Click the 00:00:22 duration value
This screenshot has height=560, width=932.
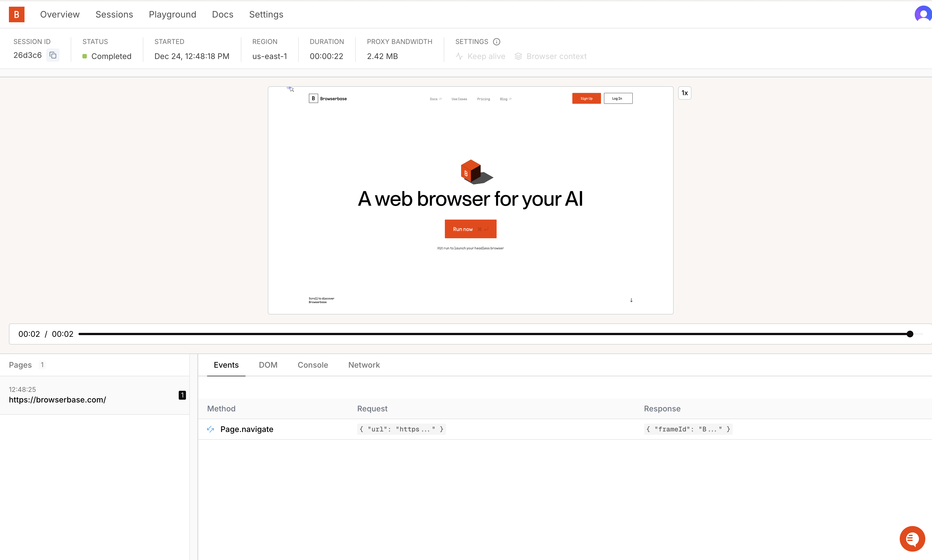point(326,56)
